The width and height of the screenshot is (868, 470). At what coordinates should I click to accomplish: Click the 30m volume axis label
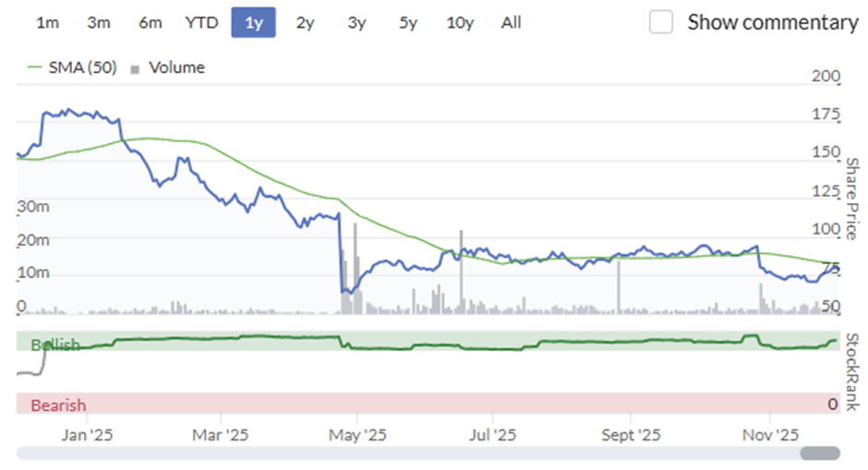tap(33, 207)
